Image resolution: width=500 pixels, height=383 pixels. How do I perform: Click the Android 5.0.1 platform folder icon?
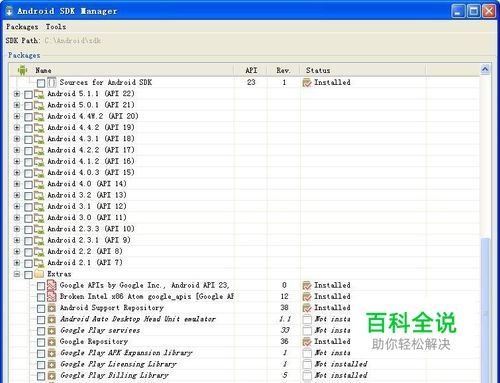click(39, 106)
